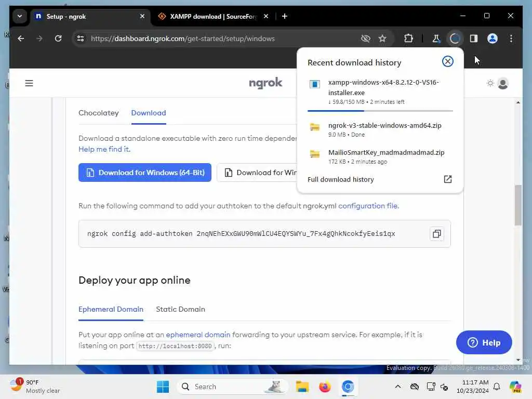Copy the authtoken command
532x399 pixels.
point(436,234)
